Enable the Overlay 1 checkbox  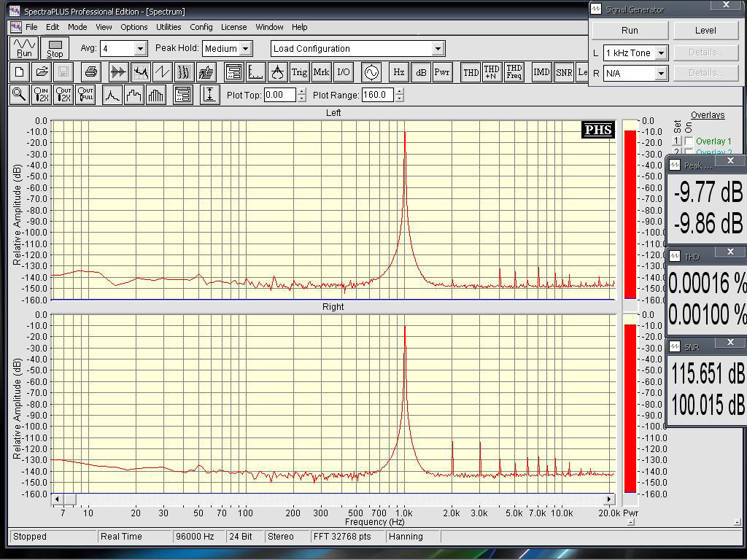689,141
